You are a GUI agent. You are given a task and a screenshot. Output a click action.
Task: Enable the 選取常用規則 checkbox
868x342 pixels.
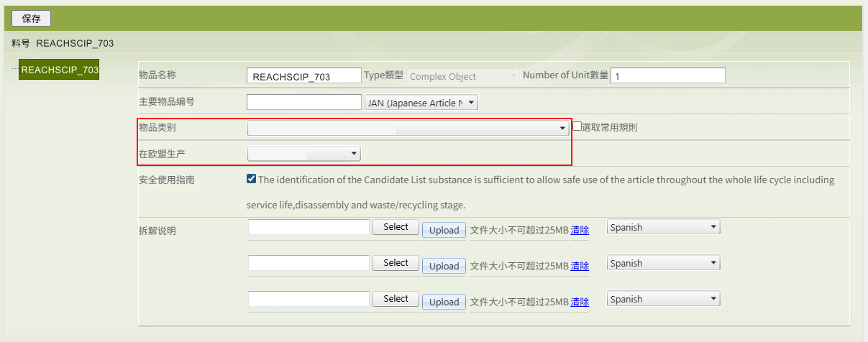(577, 126)
